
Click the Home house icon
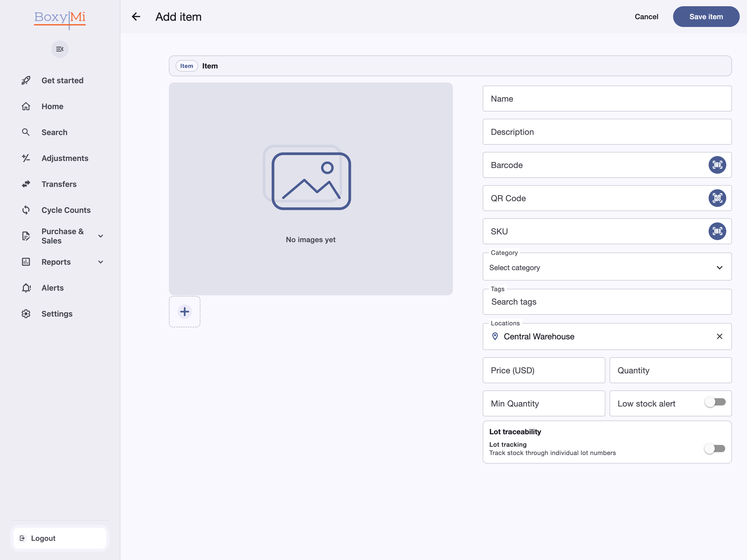26,106
